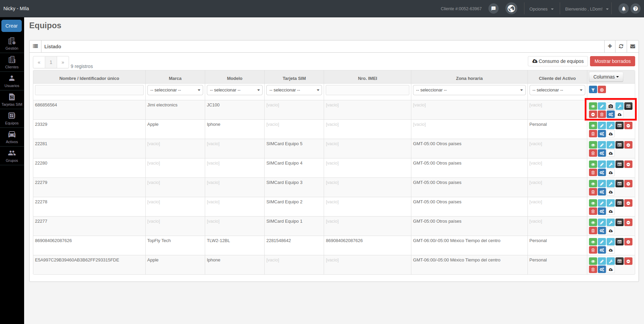Screen dimensions: 644x324
Task: View device 22278 with eye icon
Action: point(593,203)
